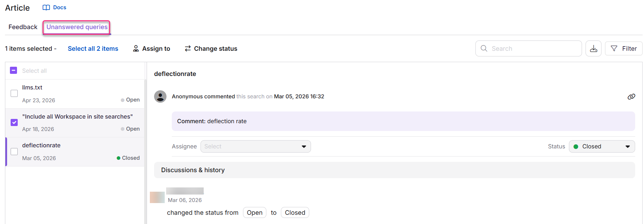
Task: Click the Closed status label of deflectionrate row
Action: pos(128,158)
